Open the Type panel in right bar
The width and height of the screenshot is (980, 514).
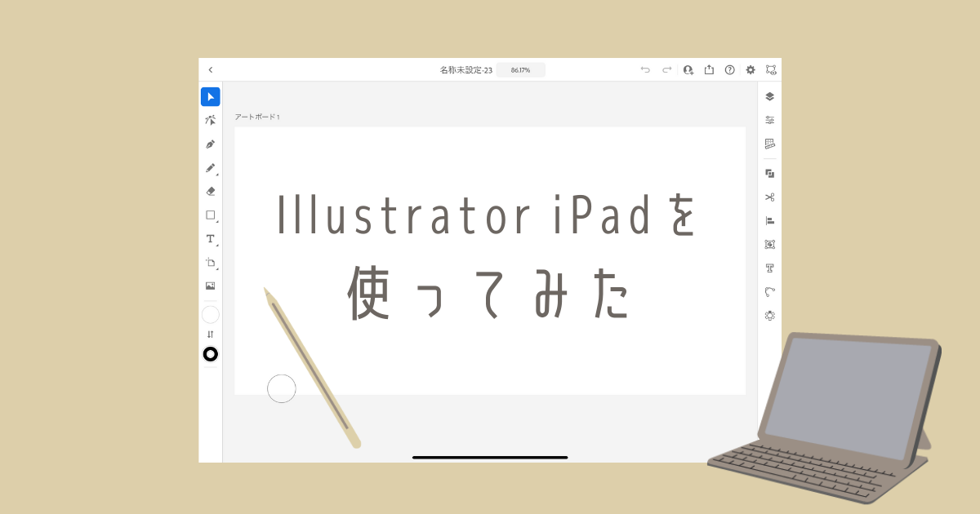tap(769, 268)
